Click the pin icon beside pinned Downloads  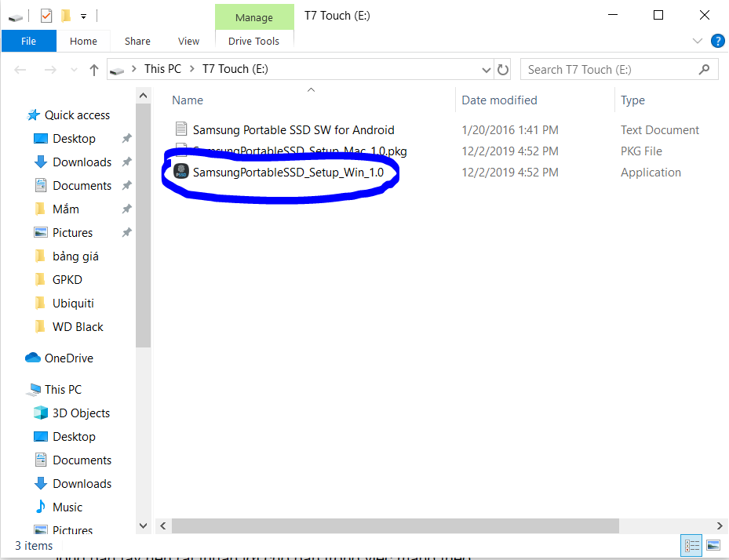(x=126, y=162)
